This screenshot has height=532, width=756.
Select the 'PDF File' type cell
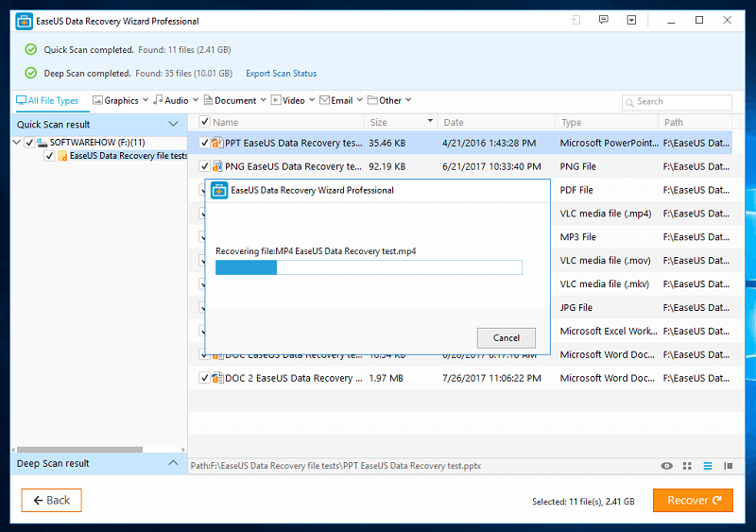[576, 190]
